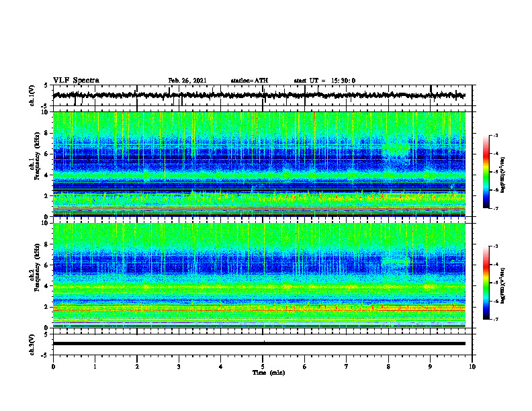Click the "ch.1(V)" waveform axis label
The image size is (532, 411).
click(x=32, y=95)
